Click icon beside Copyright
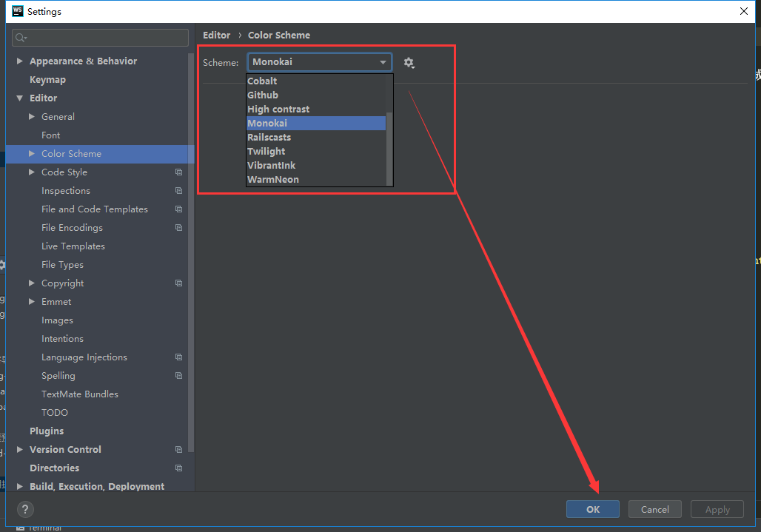Image resolution: width=761 pixels, height=532 pixels. point(178,283)
